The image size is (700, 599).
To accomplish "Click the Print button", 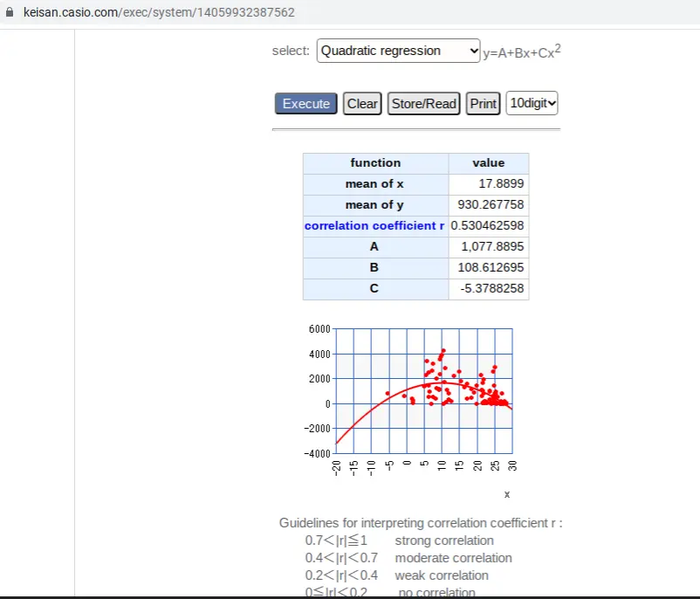I will click(x=483, y=104).
